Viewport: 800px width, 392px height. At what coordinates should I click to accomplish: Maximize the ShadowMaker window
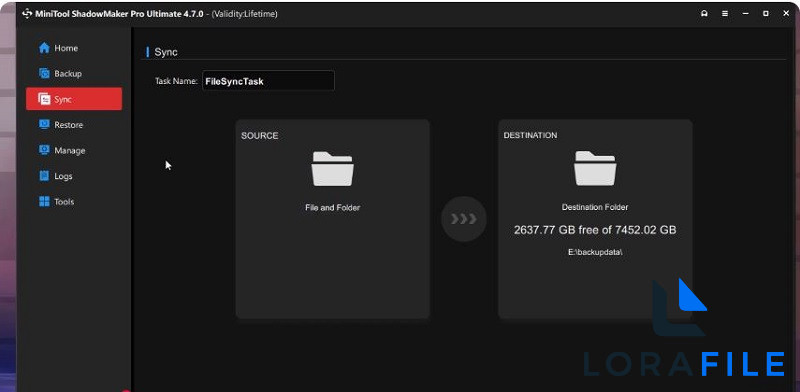[x=766, y=14]
